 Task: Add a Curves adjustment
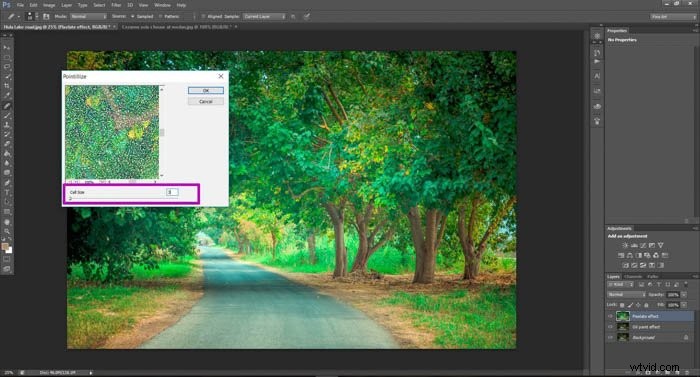click(x=643, y=245)
